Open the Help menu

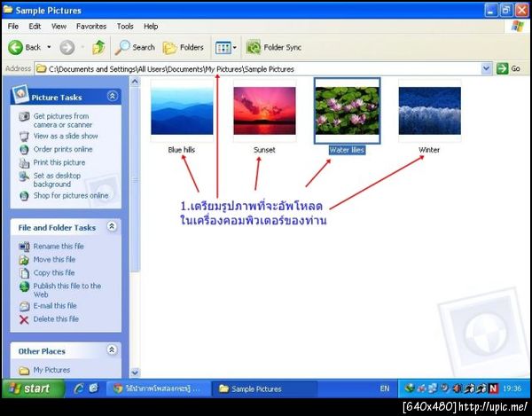[151, 26]
